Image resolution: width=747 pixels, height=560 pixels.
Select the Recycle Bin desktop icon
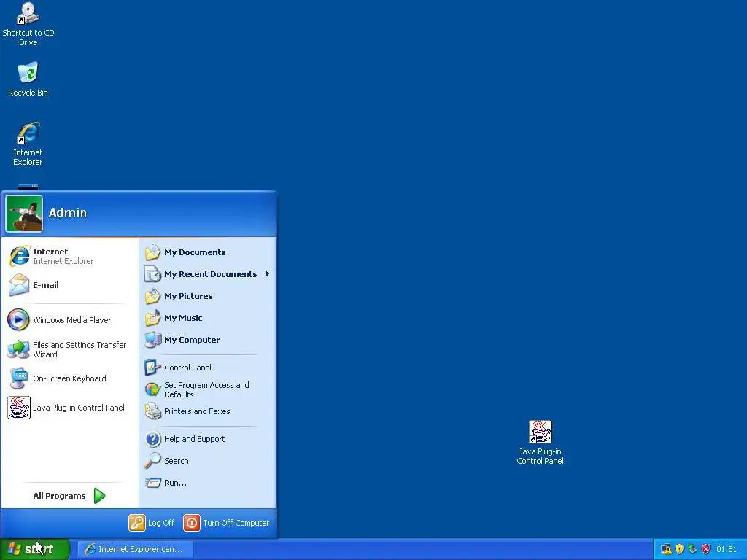click(28, 79)
